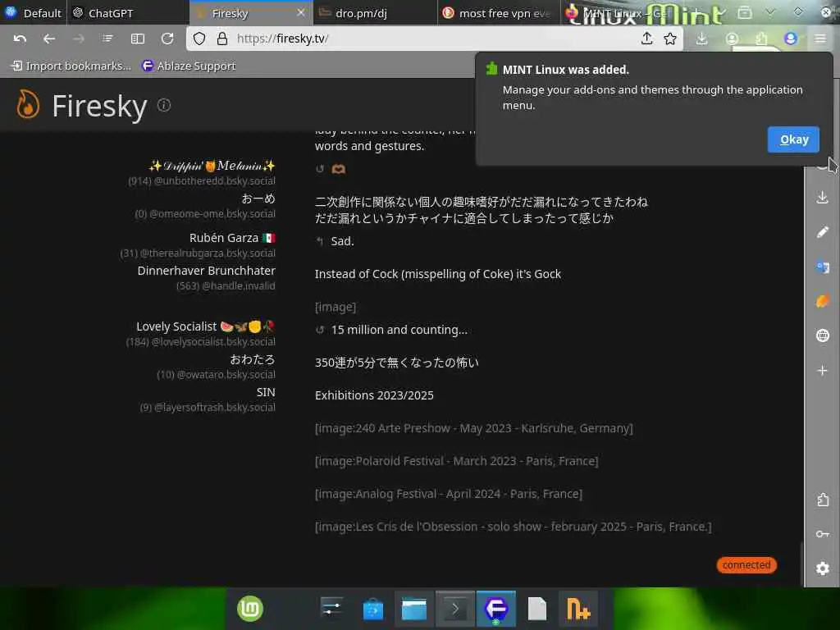
Task: Open @owataro.bsky.social handle
Action: [226, 374]
